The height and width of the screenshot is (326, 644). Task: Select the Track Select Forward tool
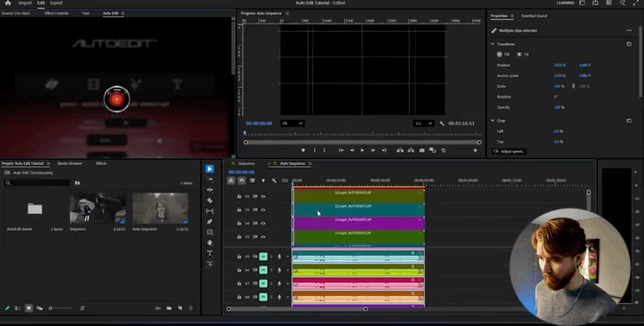[x=210, y=179]
